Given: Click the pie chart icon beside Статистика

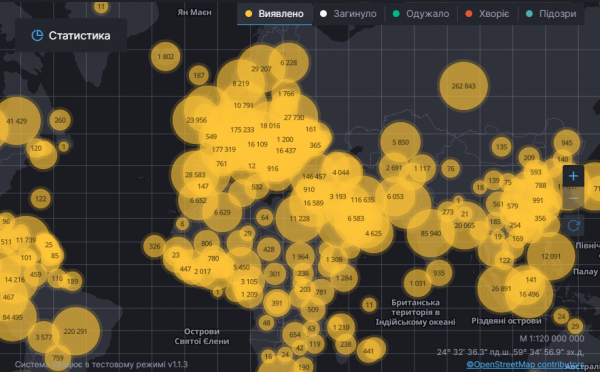Looking at the screenshot, I should [37, 36].
